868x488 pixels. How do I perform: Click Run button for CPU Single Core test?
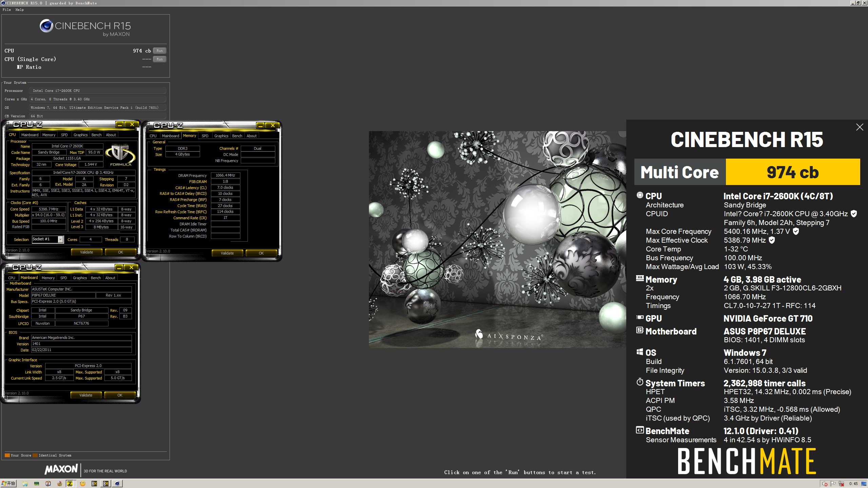pos(159,59)
